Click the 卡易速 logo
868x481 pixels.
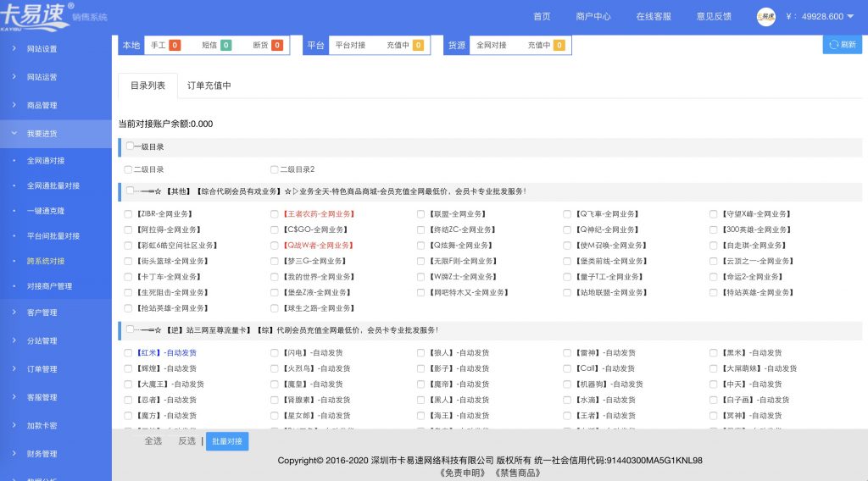tap(36, 17)
